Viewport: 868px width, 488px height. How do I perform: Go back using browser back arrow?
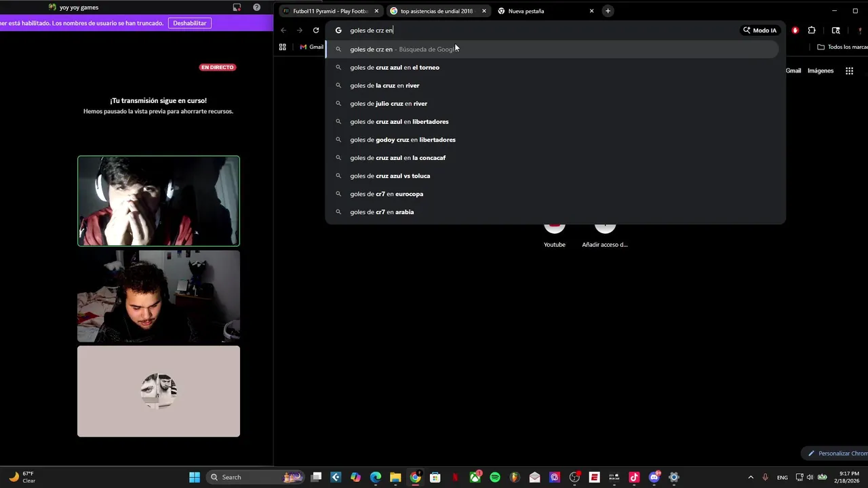pyautogui.click(x=283, y=30)
